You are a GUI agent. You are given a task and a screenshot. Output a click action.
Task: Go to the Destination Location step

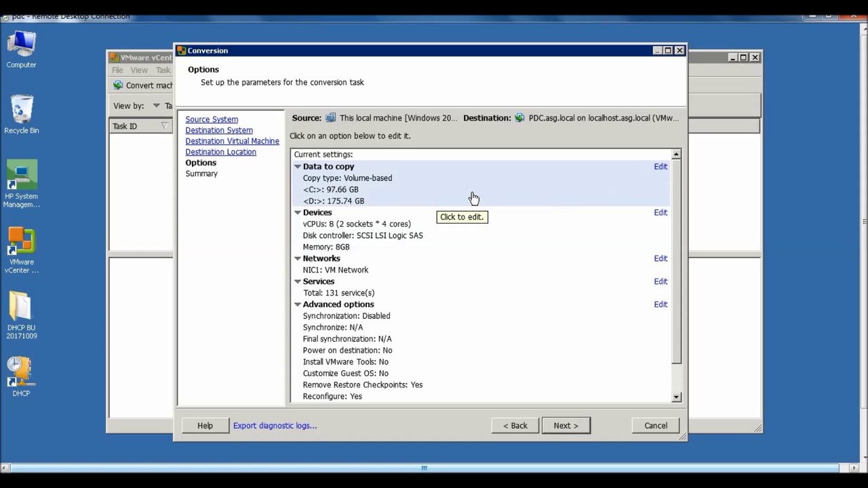(220, 152)
